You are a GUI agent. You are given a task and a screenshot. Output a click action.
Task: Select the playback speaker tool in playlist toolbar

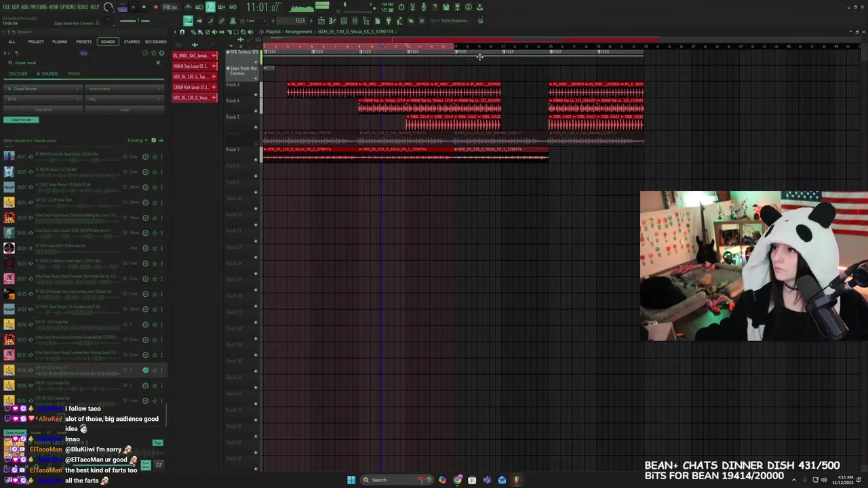[250, 32]
